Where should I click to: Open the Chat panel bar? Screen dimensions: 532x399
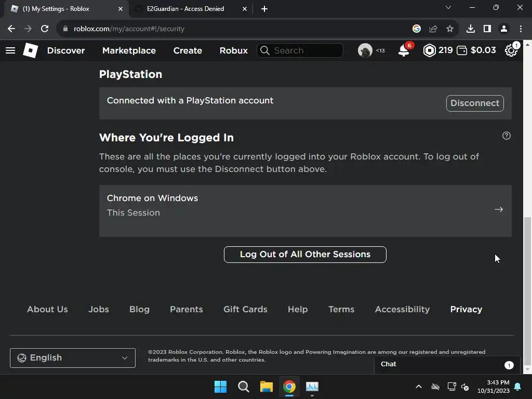point(447,365)
